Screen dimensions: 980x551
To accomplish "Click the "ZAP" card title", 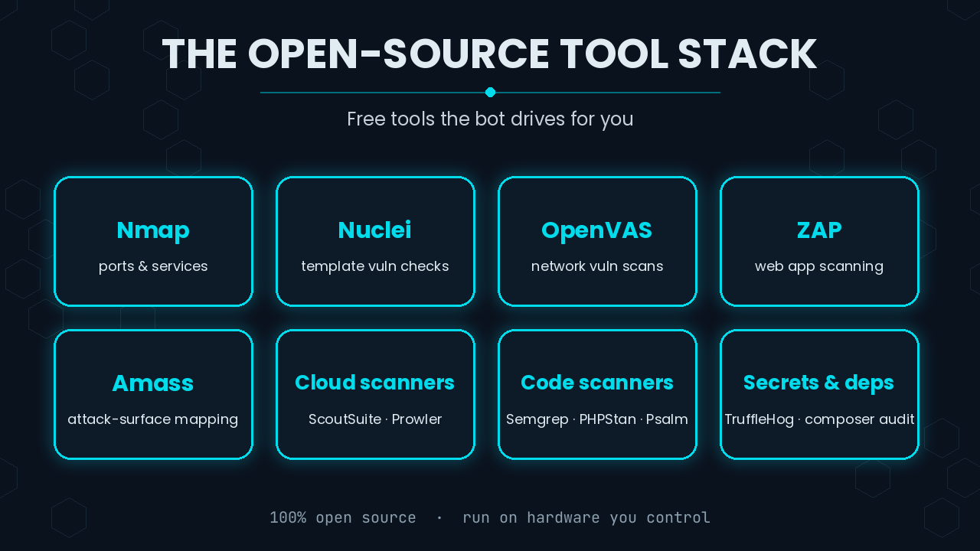I will (x=819, y=230).
